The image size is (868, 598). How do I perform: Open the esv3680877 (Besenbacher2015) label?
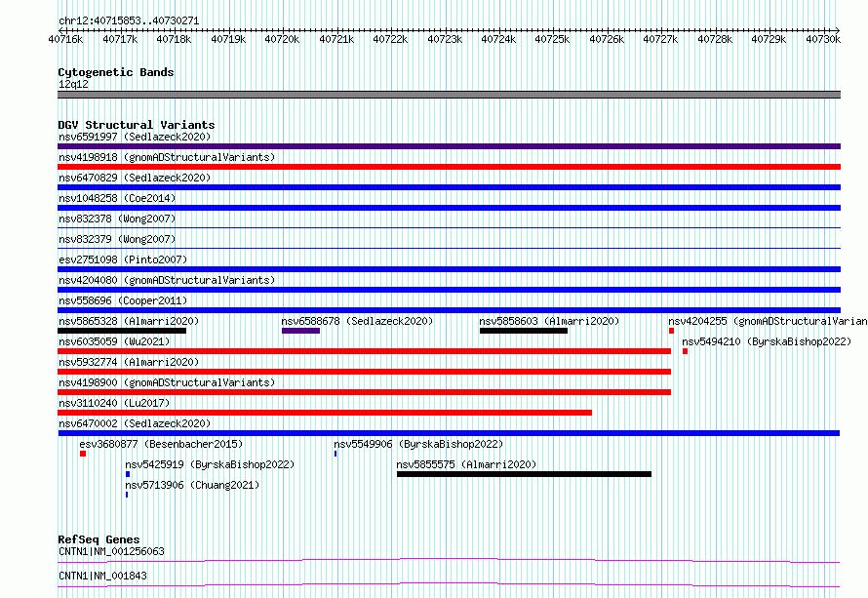pyautogui.click(x=161, y=444)
